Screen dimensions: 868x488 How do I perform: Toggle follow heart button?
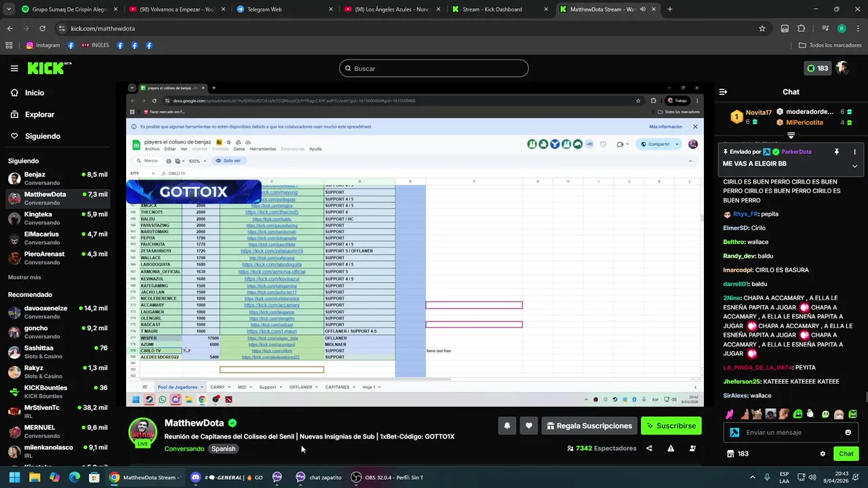tap(529, 426)
